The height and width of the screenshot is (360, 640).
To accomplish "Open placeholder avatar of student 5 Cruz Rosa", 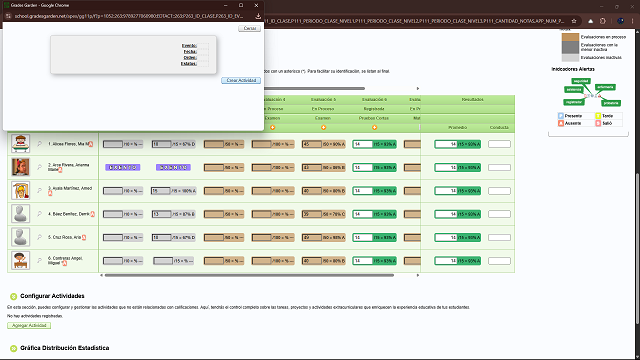I will (20, 237).
